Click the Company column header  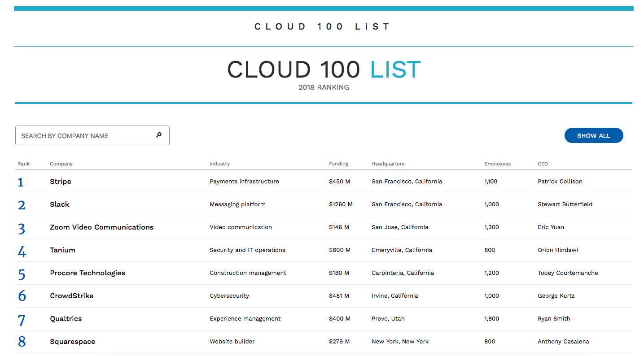(61, 164)
